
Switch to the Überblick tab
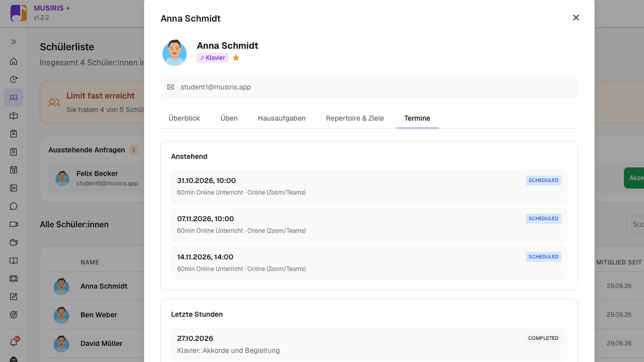coord(184,118)
